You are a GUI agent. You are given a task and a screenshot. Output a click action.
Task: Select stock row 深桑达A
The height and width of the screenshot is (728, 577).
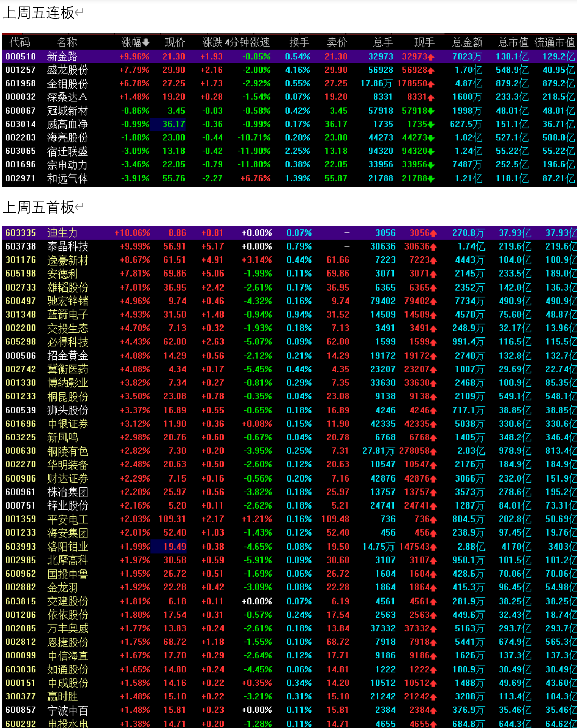[x=290, y=97]
